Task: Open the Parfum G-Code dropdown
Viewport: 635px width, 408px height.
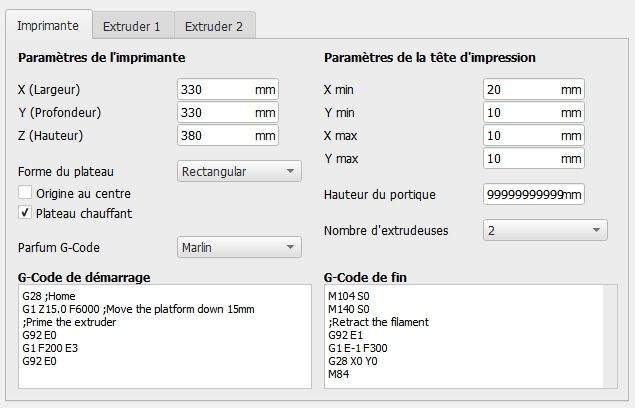Action: (238, 246)
